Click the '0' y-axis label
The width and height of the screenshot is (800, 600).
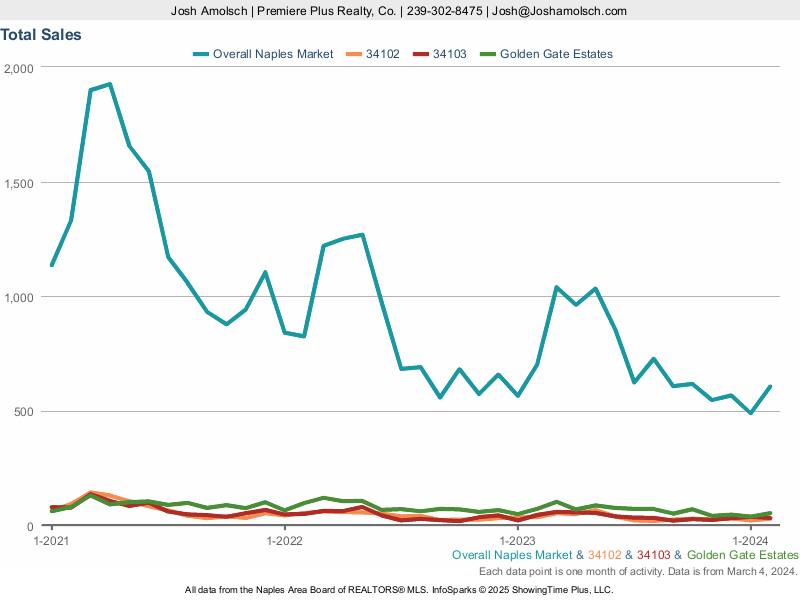click(30, 527)
